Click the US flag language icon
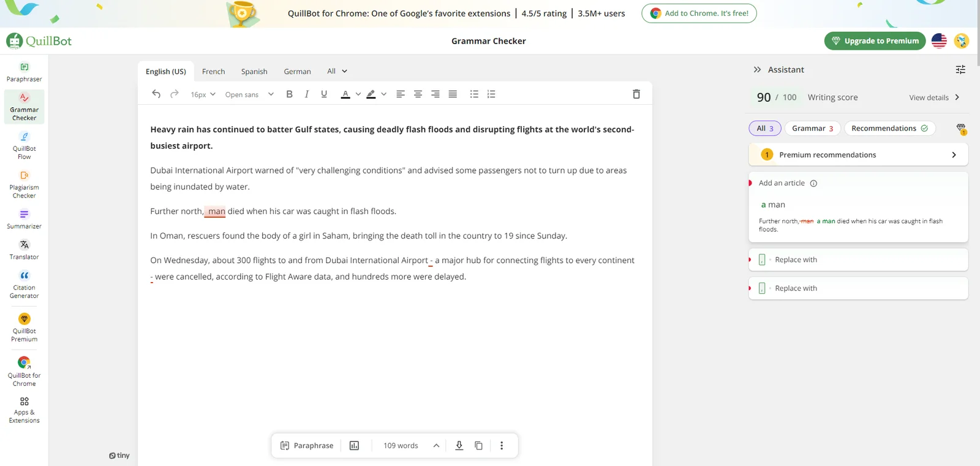Screen dimensions: 980x466 tap(939, 41)
